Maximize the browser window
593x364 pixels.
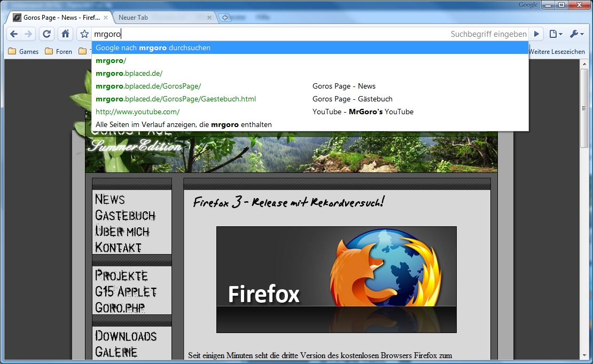pos(561,5)
